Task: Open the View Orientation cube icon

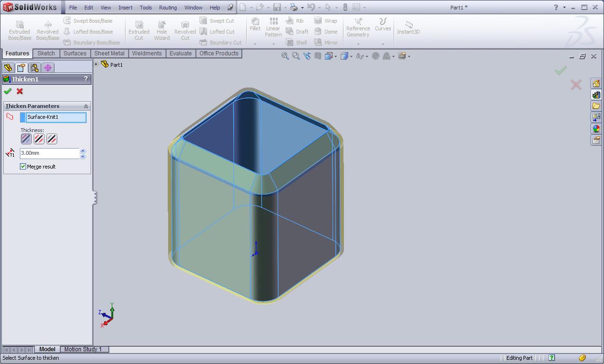Action: tap(329, 56)
